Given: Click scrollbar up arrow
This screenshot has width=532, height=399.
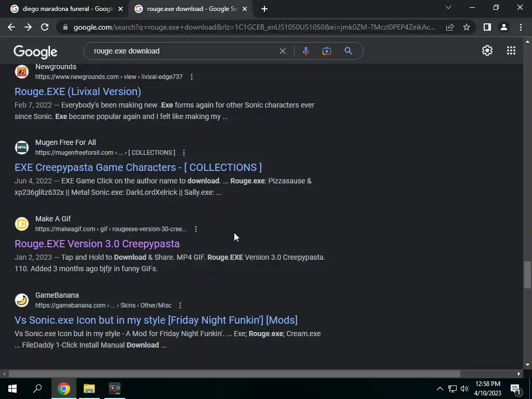Looking at the screenshot, I should click(527, 42).
